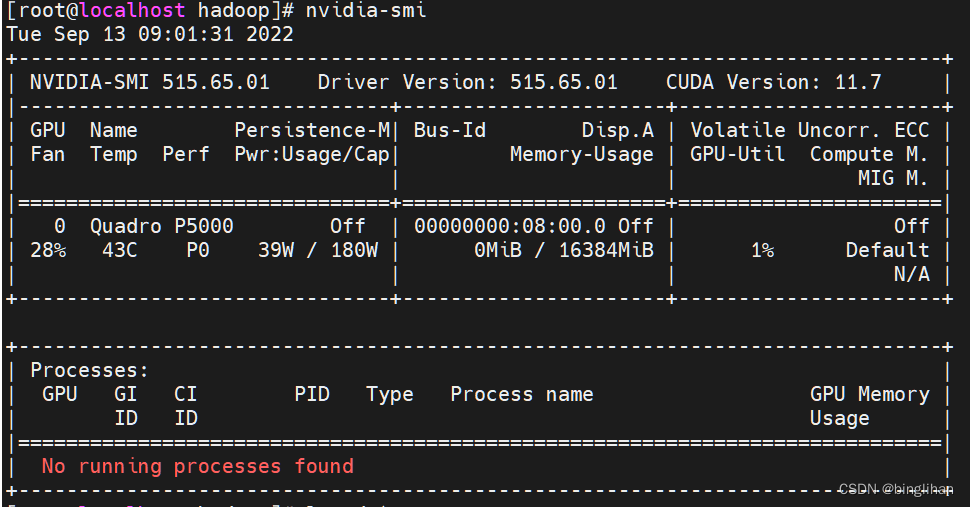The image size is (970, 507).
Task: Click the PID column header
Action: 312,394
